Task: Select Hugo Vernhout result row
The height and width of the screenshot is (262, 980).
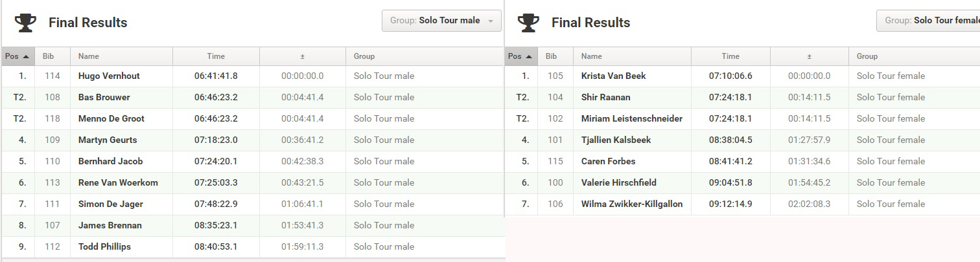Action: coord(252,76)
